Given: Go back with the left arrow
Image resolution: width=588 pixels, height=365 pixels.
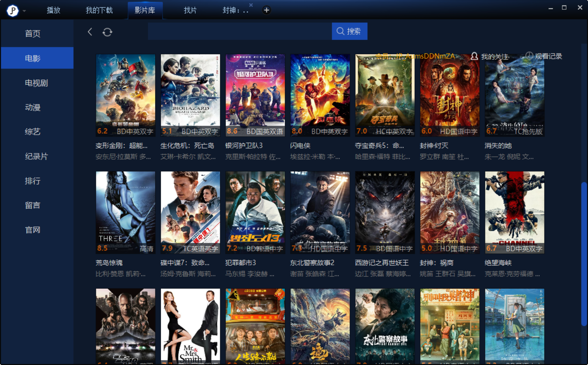Looking at the screenshot, I should point(90,32).
